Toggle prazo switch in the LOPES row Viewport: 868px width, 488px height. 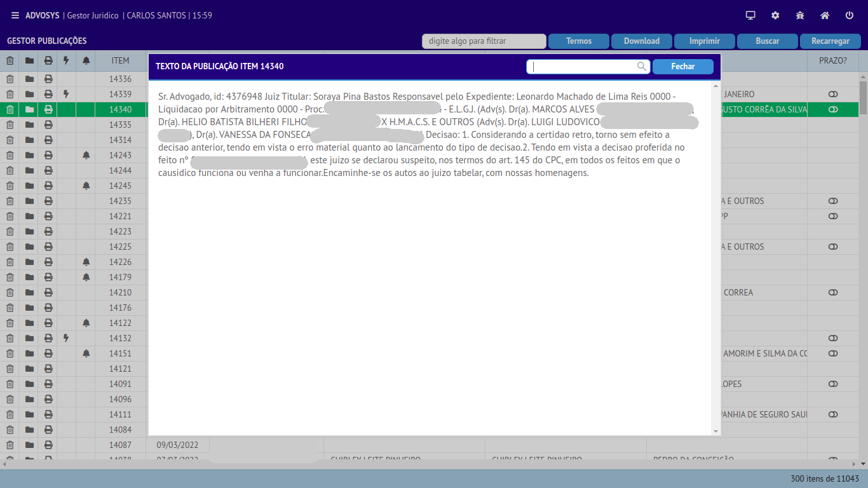point(833,384)
